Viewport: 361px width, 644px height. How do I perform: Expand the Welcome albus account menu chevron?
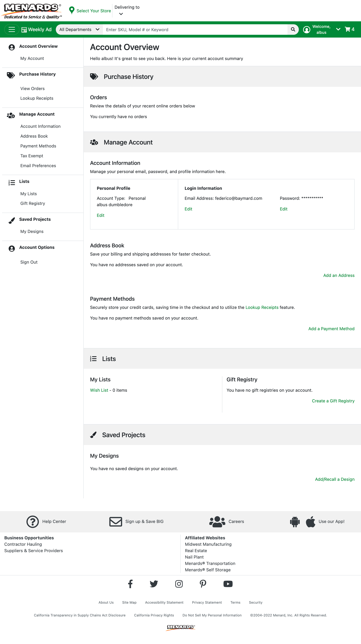[338, 29]
